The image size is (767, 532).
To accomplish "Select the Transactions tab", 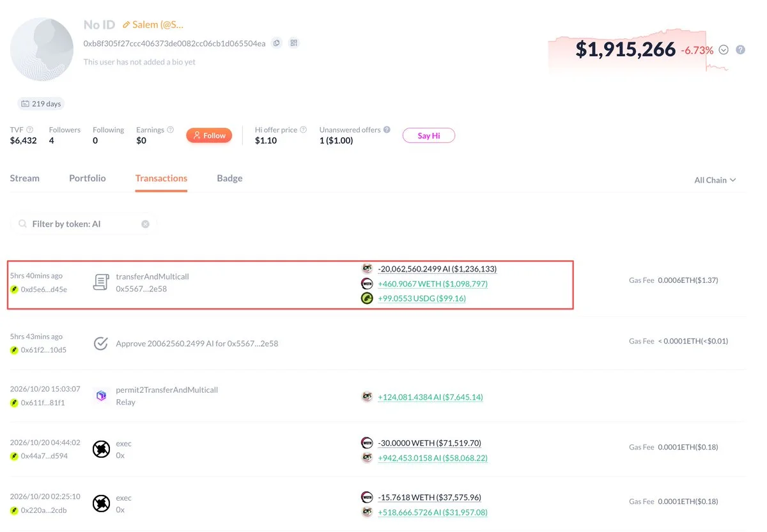I will click(x=161, y=178).
